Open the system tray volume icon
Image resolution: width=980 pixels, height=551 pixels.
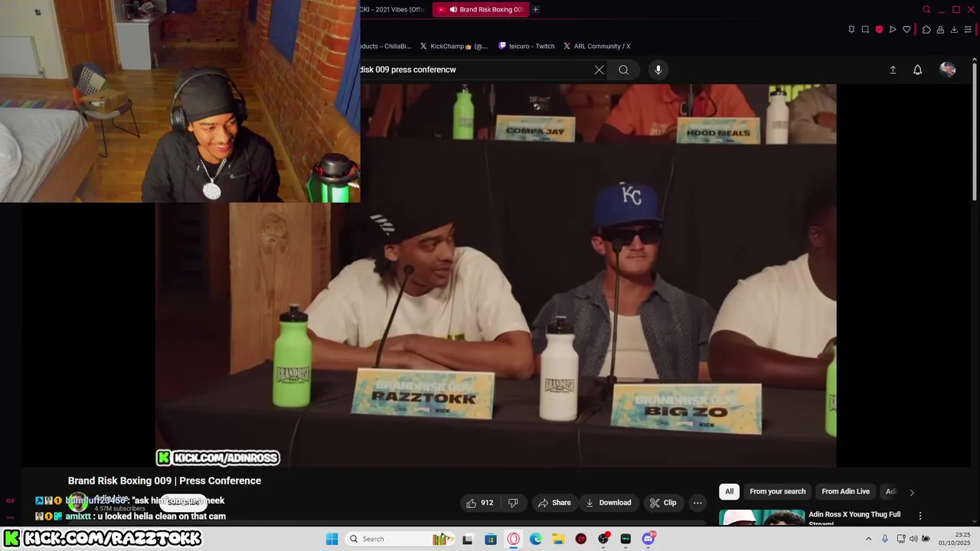point(913,539)
